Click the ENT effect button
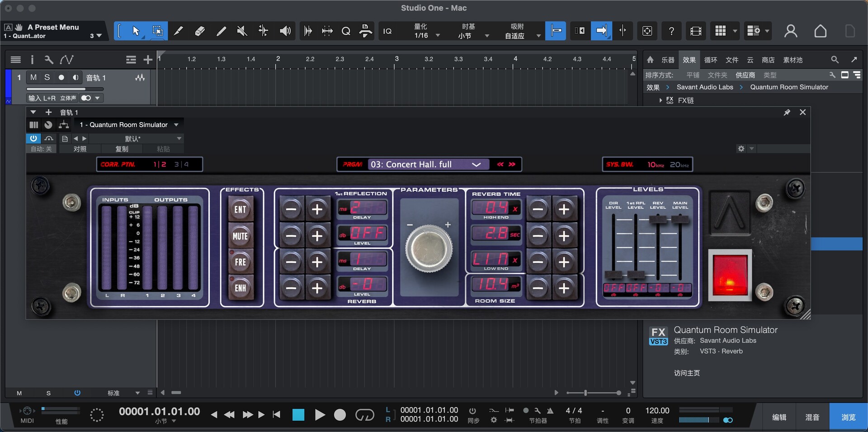The height and width of the screenshot is (432, 868). [240, 209]
